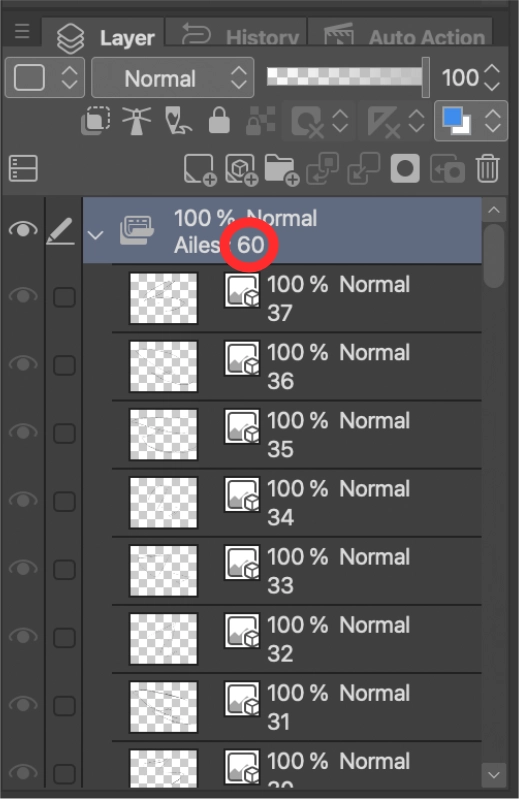Screen dimensions: 519x799
Task: Click the opacity slider bar
Action: (x=347, y=77)
